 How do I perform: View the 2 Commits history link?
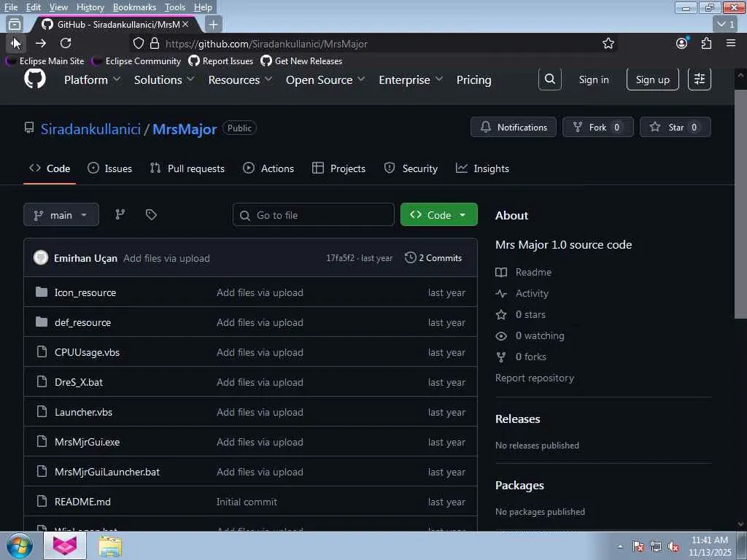pos(433,257)
